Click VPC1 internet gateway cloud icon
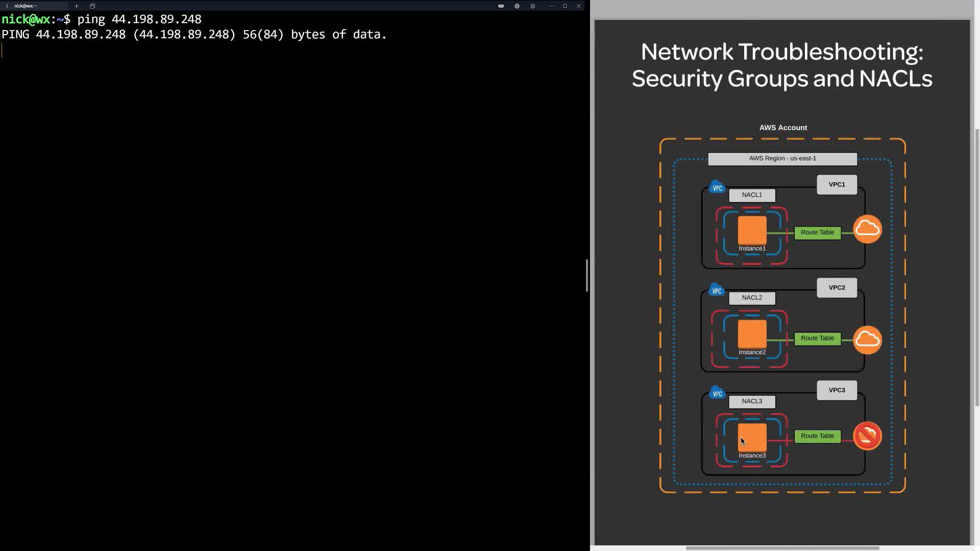This screenshot has width=980, height=551. (867, 229)
